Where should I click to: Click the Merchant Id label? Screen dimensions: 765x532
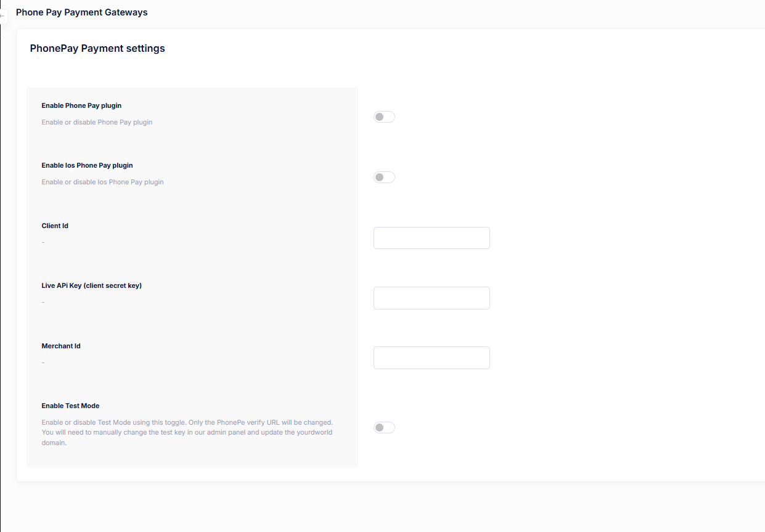click(x=61, y=346)
